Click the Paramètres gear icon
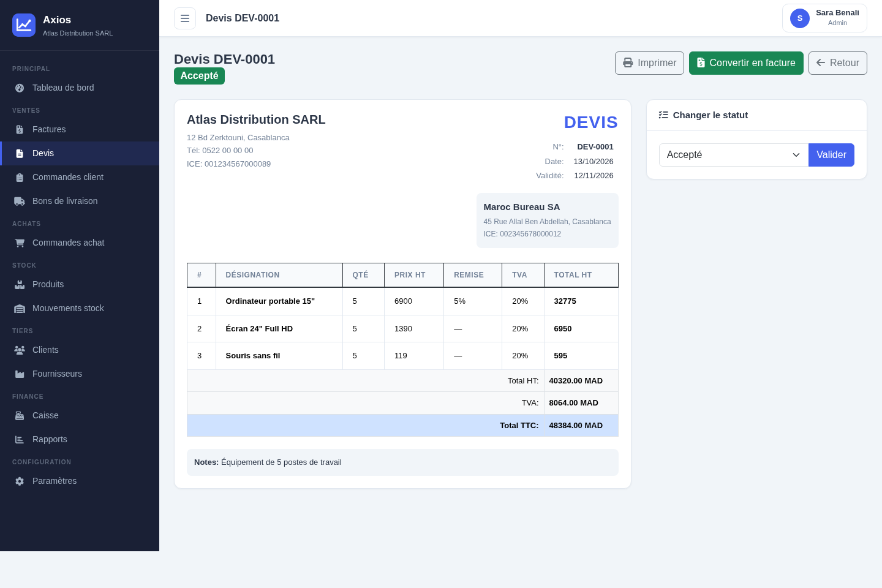The image size is (882, 588). point(20,481)
